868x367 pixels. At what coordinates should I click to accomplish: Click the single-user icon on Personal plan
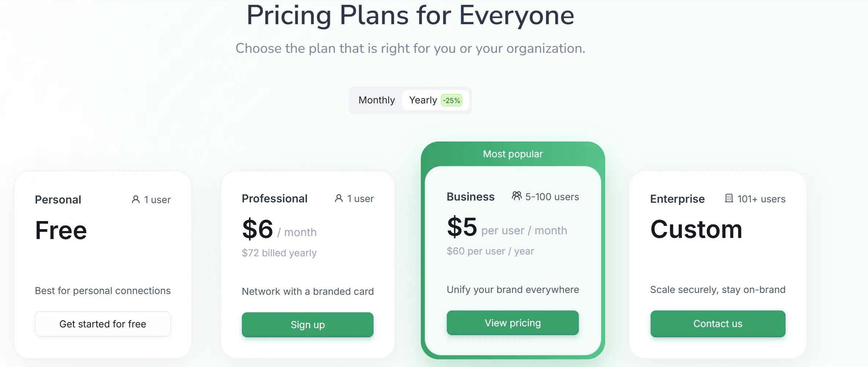tap(136, 199)
